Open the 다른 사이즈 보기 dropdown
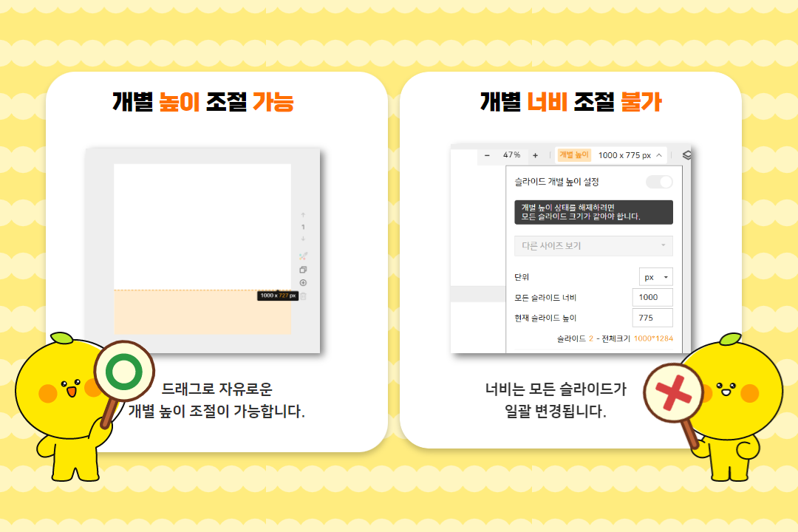Image resolution: width=798 pixels, height=532 pixels. click(x=593, y=245)
